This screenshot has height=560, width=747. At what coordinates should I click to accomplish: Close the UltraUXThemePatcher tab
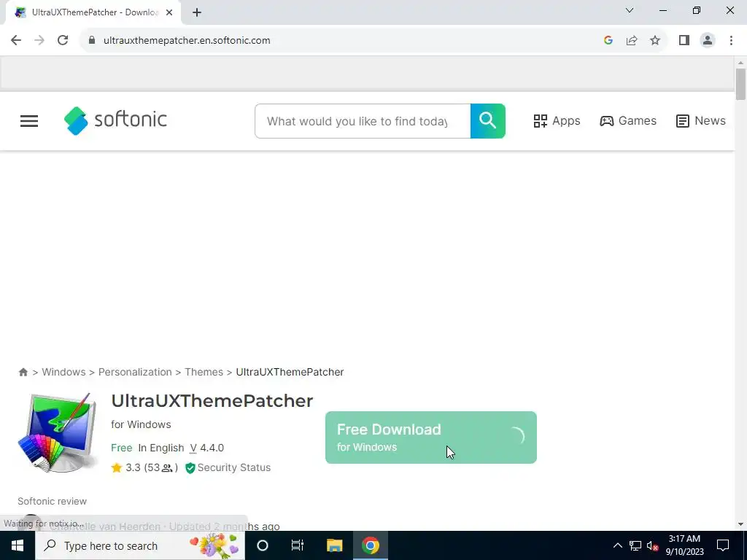coord(169,12)
